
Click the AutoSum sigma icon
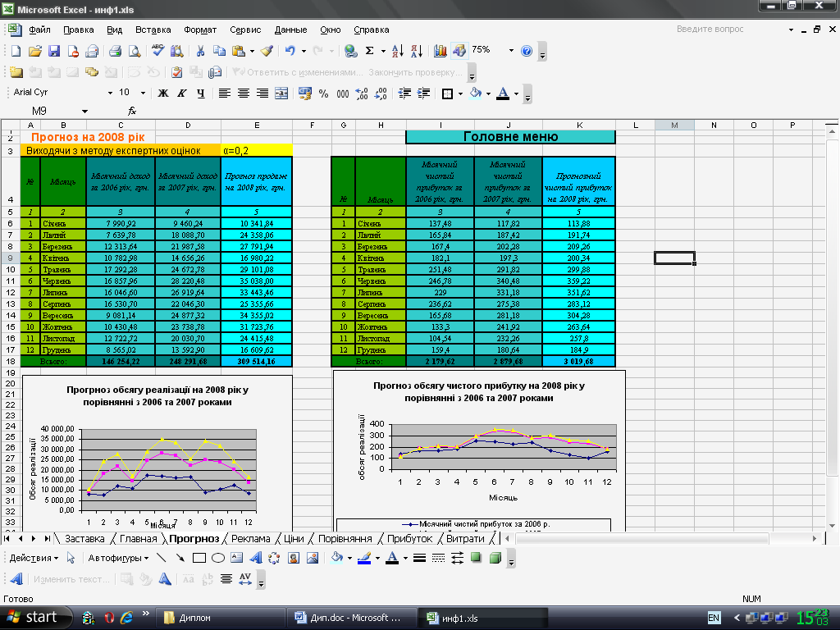(370, 51)
